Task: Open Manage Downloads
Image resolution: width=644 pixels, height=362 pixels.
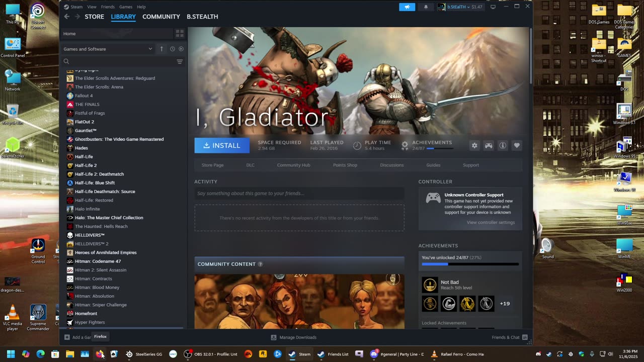Action: [x=293, y=337]
